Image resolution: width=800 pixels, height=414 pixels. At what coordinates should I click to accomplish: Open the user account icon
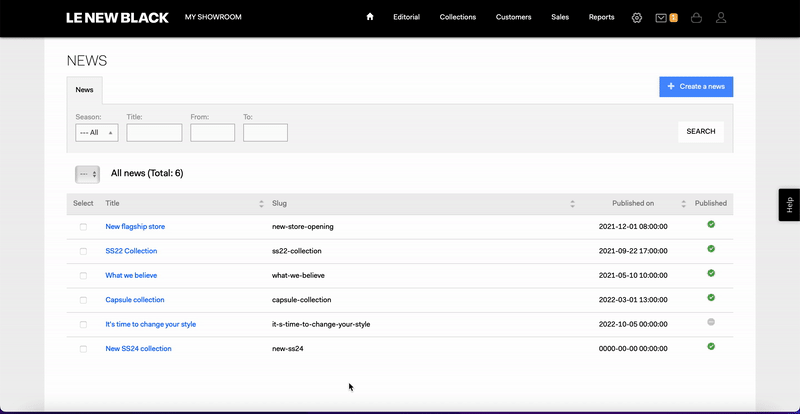point(721,18)
